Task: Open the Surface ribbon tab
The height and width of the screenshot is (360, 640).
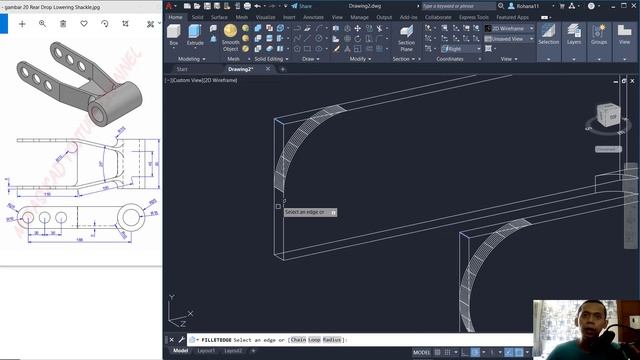Action: tap(219, 17)
